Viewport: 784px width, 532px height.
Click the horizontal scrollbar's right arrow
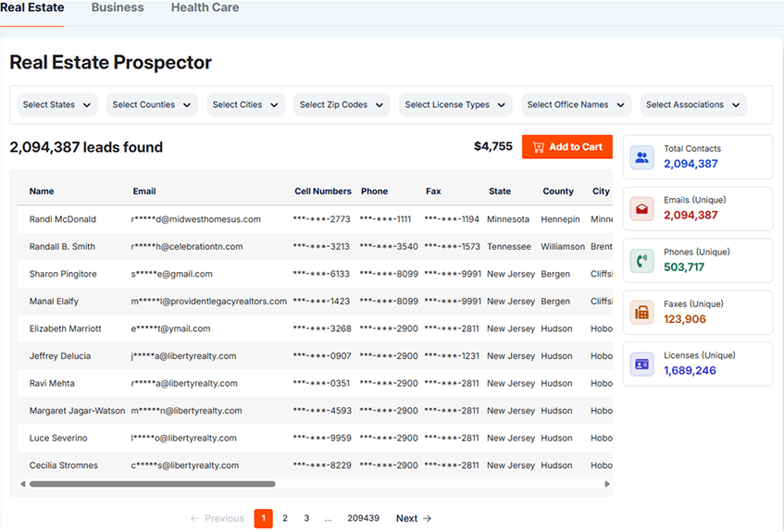(x=607, y=484)
